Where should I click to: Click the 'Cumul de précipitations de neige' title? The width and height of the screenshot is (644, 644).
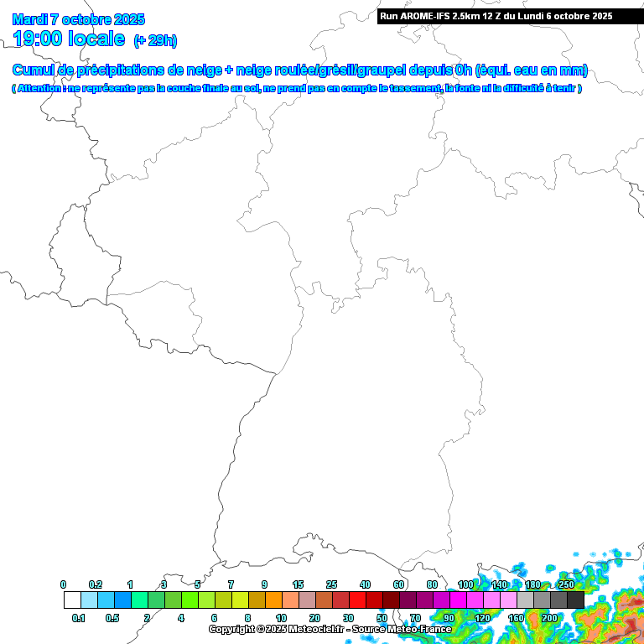[299, 70]
